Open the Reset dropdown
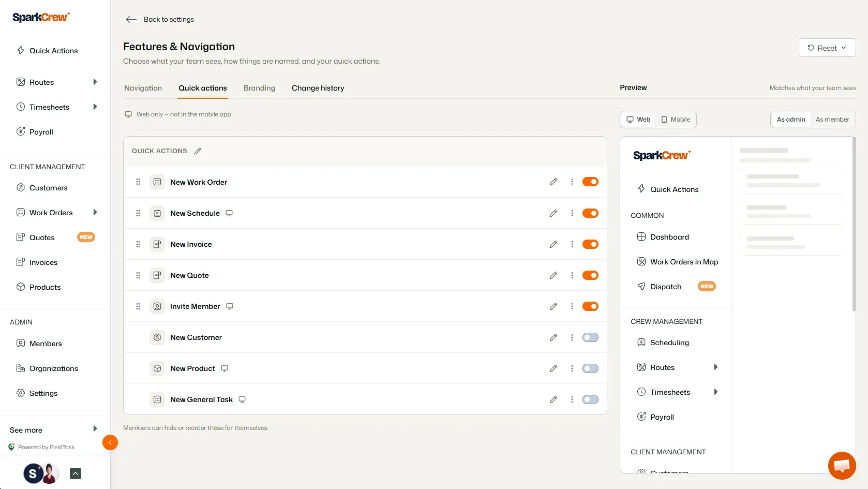Viewport: 868px width, 489px height. (827, 48)
